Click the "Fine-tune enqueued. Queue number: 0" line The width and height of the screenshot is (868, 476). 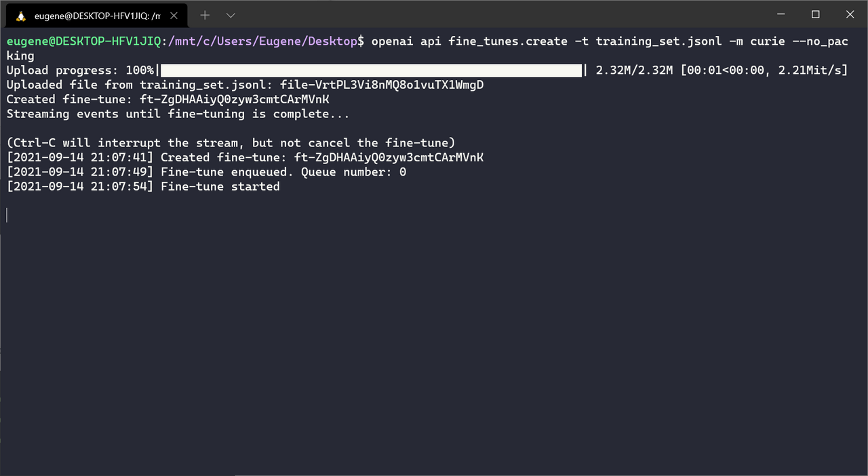pos(283,172)
